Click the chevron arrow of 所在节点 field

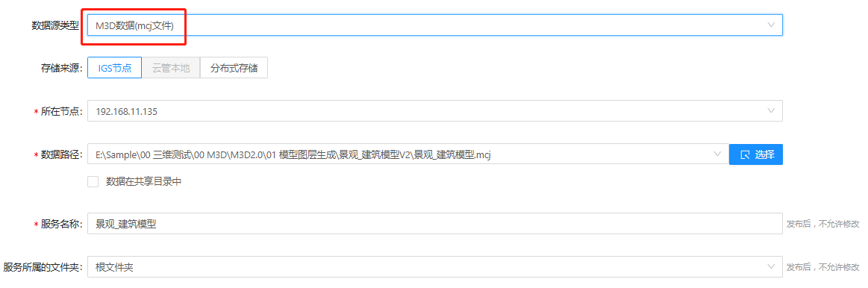[771, 110]
